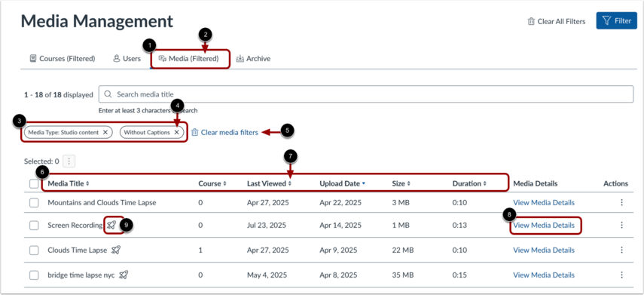Click the bridge time lapse nyc title
This screenshot has width=644, height=295.
[81, 275]
